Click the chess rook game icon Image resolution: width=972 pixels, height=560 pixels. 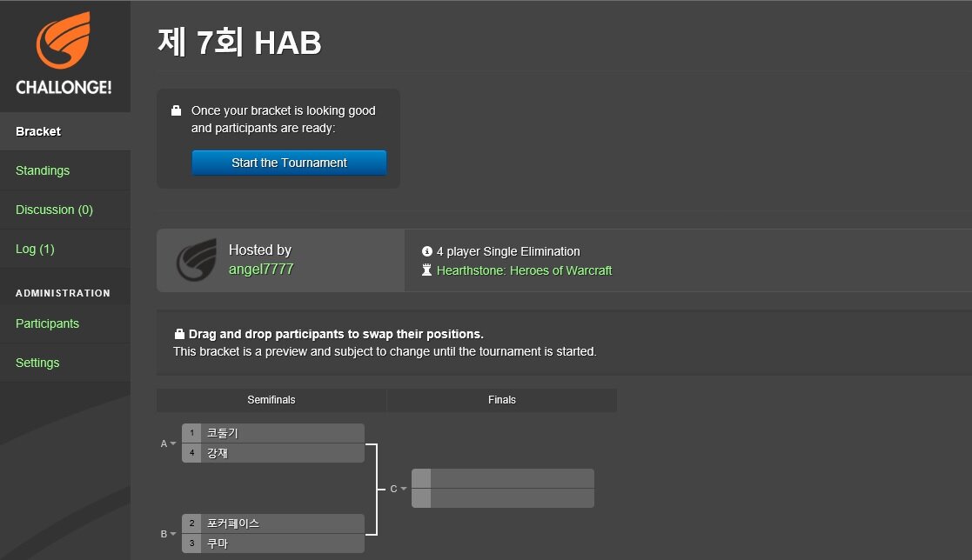426,270
